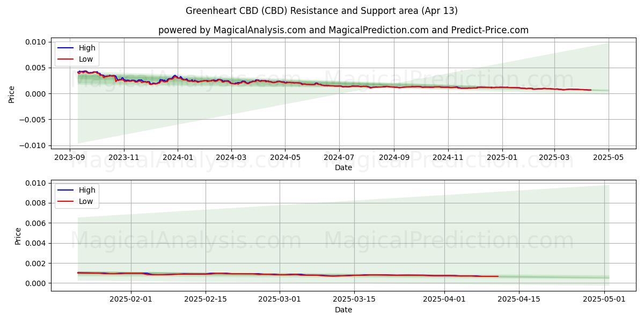Click the 2025-05-01 tick label

click(604, 299)
